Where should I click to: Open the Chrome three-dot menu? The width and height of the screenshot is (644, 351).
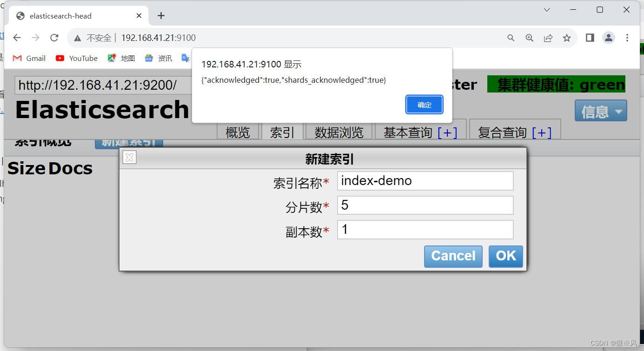click(x=627, y=38)
